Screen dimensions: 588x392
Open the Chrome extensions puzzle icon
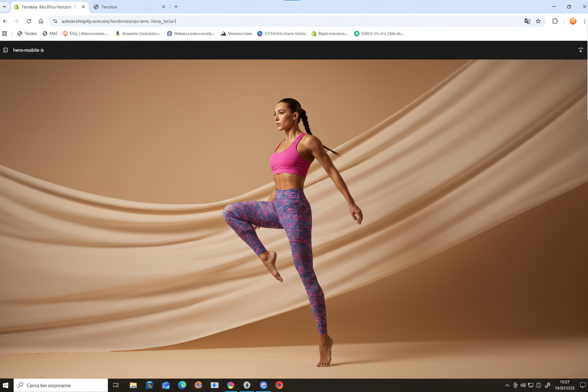(555, 21)
